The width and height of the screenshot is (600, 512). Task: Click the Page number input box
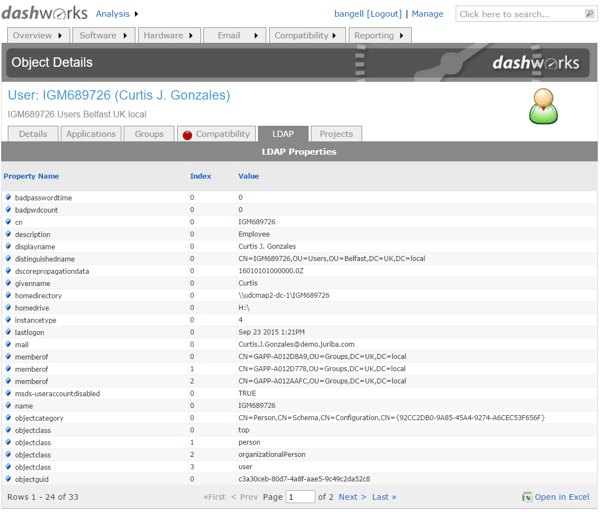tap(300, 497)
